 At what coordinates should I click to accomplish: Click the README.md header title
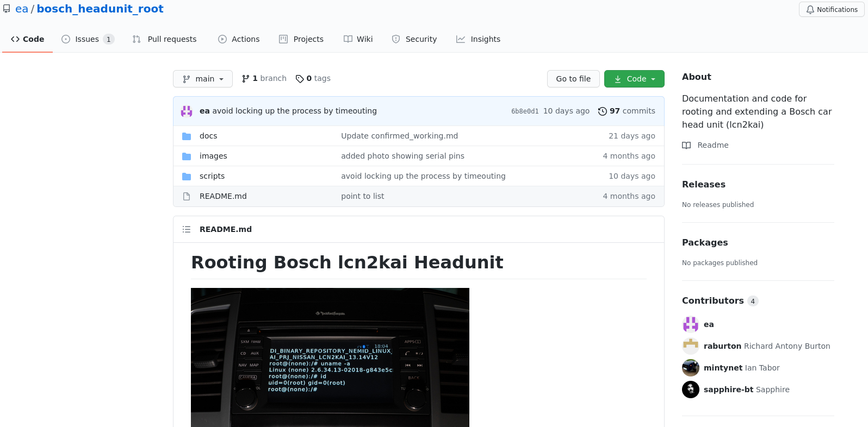[226, 229]
